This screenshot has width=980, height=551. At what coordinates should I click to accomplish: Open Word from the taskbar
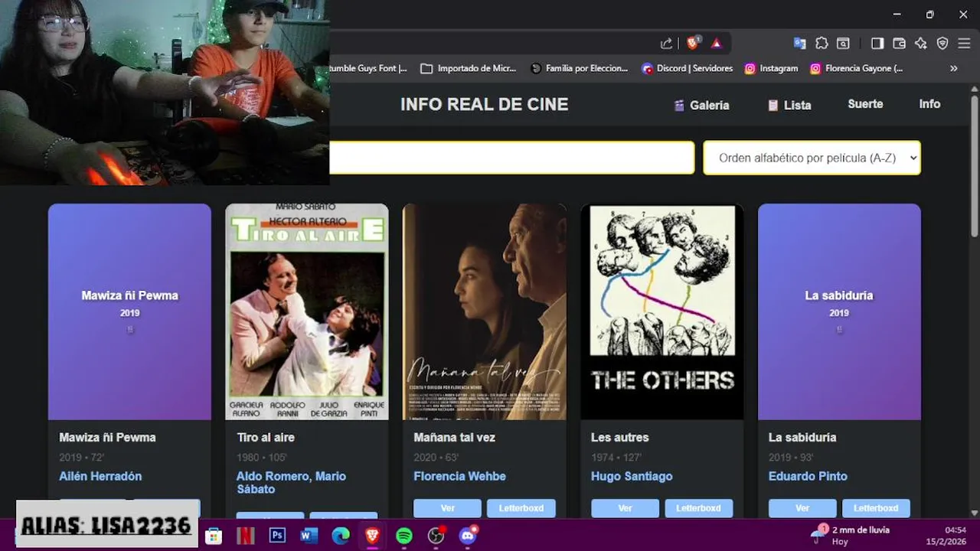[309, 536]
